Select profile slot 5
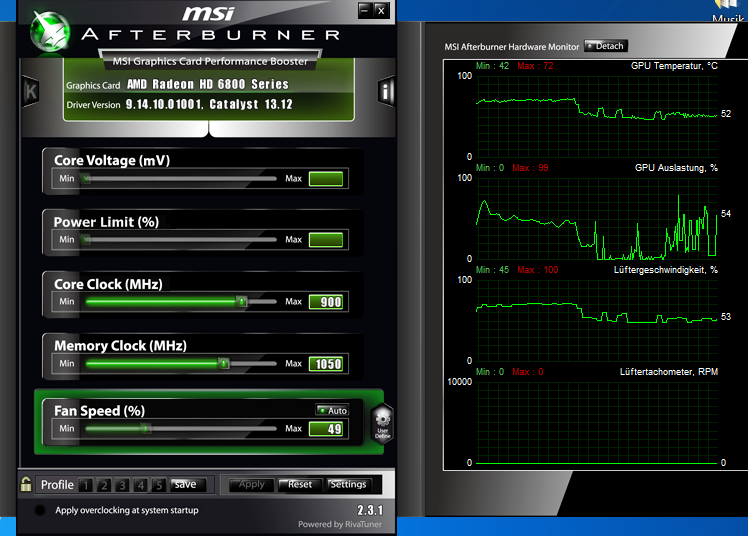Screen dimensions: 748x537 click(159, 485)
